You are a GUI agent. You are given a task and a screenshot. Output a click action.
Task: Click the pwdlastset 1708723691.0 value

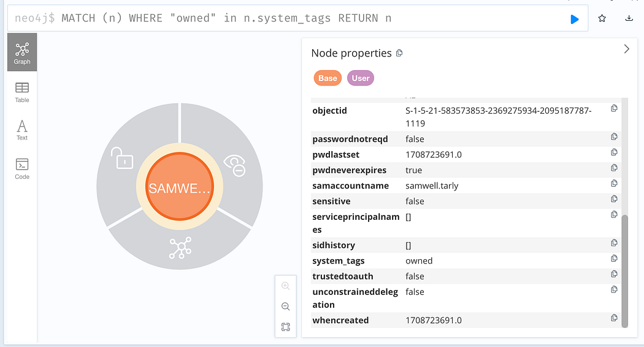[x=433, y=155]
